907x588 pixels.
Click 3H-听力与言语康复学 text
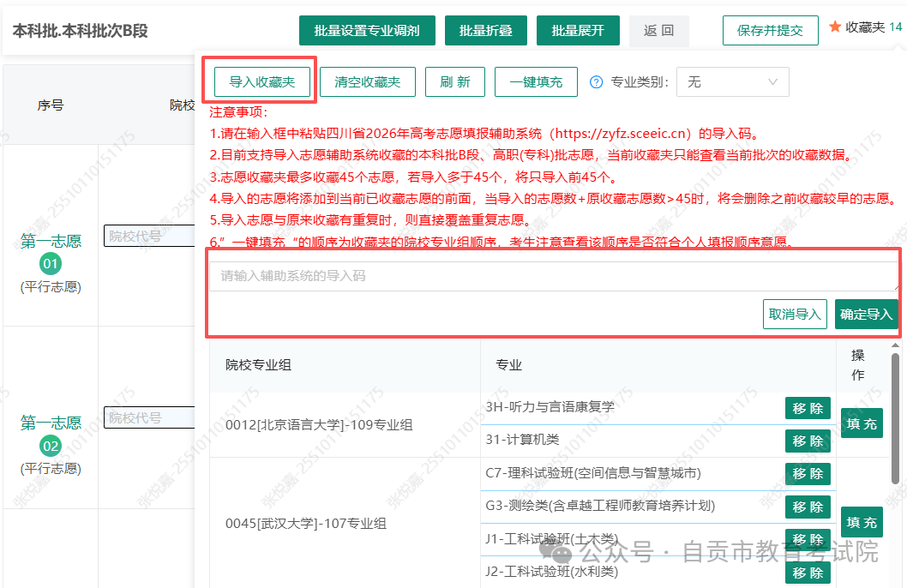[x=550, y=406]
